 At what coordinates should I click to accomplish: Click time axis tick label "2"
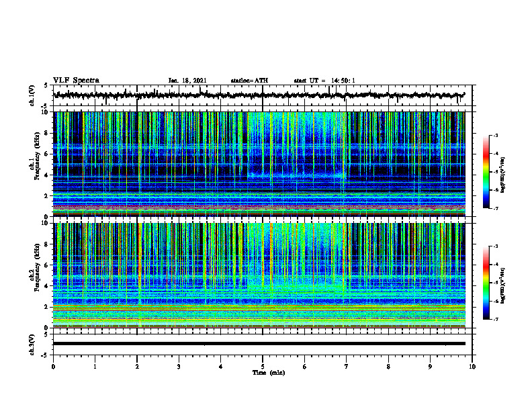click(x=137, y=367)
